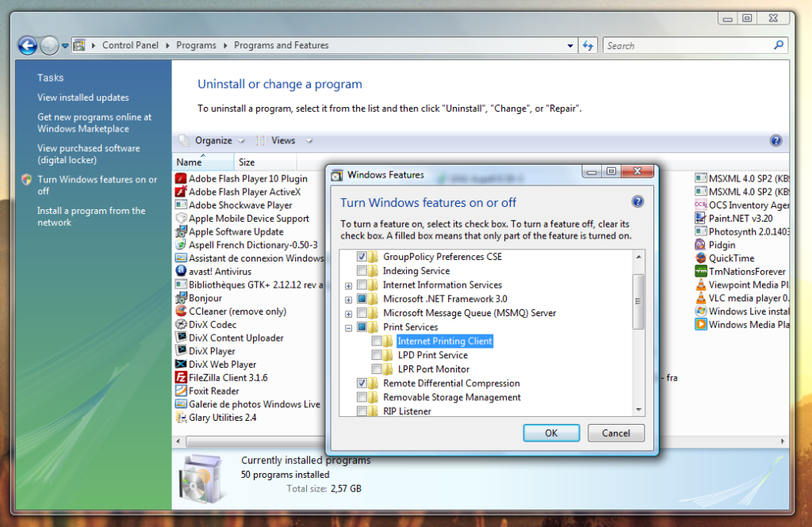Uncheck GroupPolicy Preferences CSE
This screenshot has width=812, height=527.
(x=362, y=257)
